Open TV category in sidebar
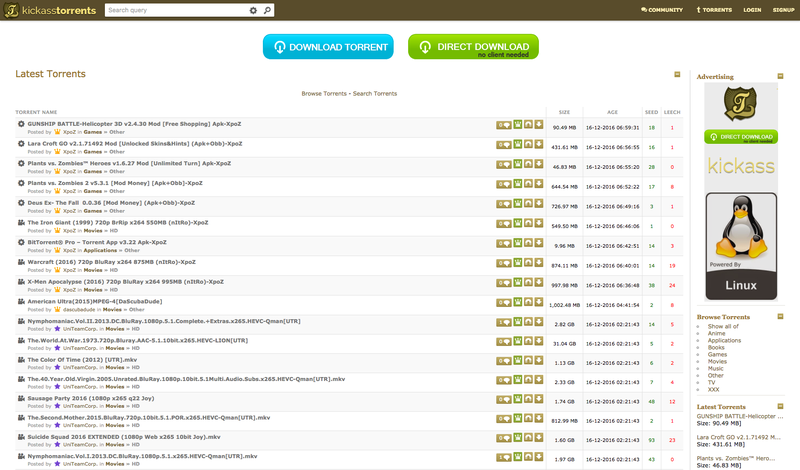This screenshot has height=470, width=800. click(711, 382)
